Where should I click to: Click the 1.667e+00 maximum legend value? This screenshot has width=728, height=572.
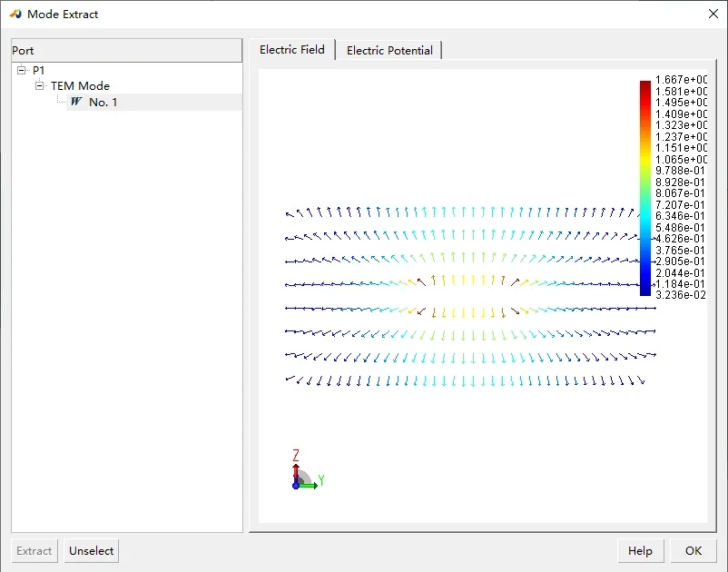(681, 80)
